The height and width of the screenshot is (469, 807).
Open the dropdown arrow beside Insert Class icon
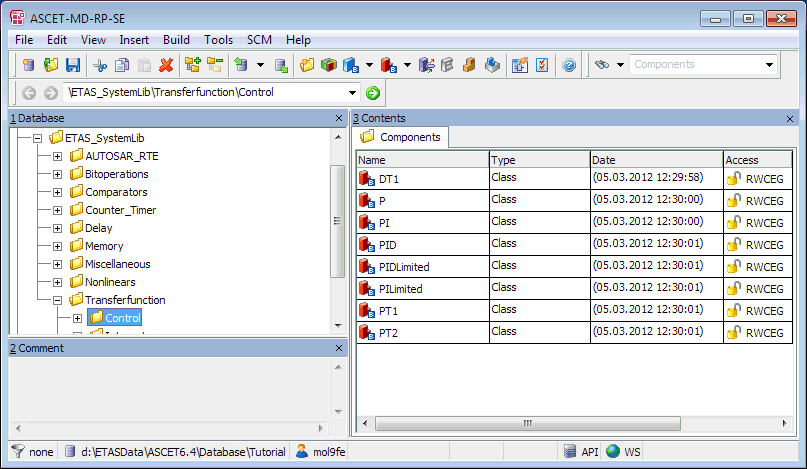[408, 65]
